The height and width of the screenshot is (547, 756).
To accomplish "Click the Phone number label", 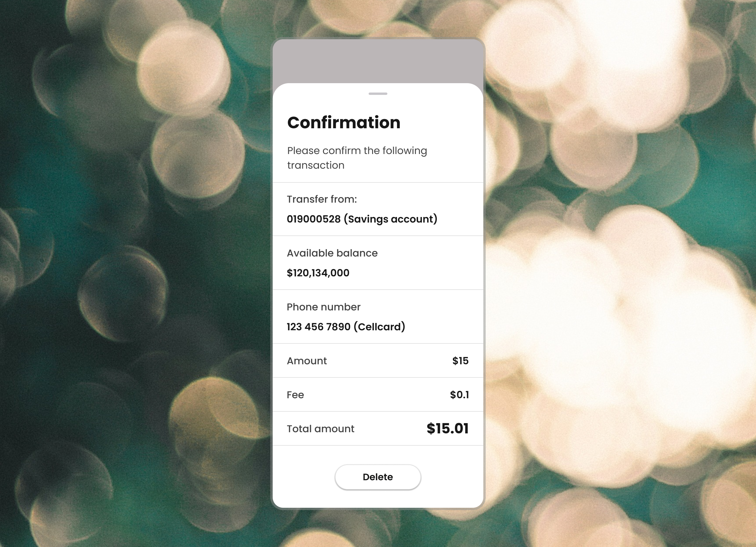I will pyautogui.click(x=323, y=307).
